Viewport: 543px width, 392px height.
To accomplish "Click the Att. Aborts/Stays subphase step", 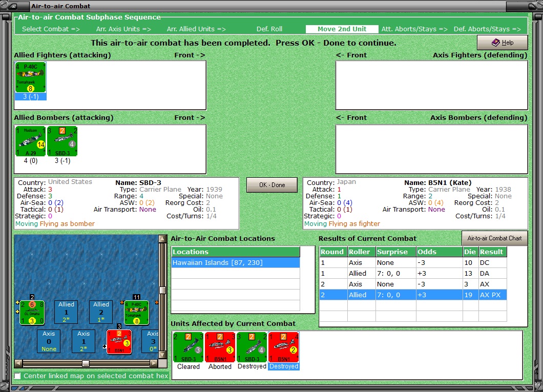I will pyautogui.click(x=414, y=29).
